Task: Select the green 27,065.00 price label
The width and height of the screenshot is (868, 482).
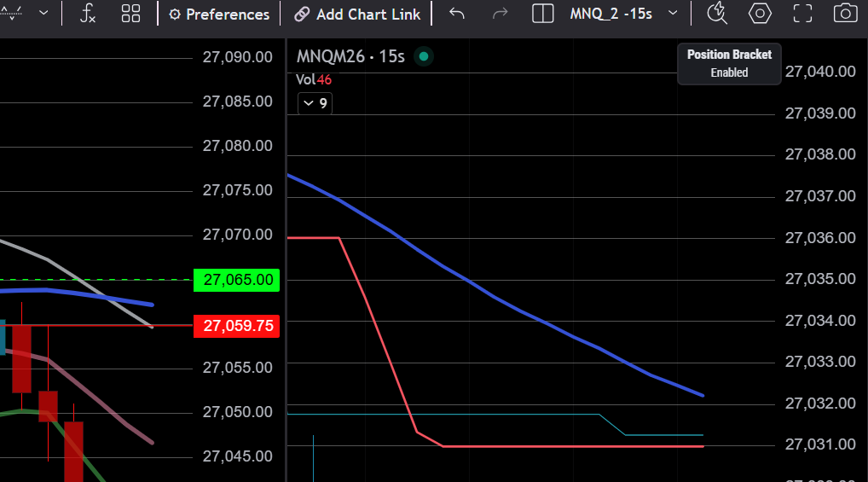Action: (x=236, y=281)
